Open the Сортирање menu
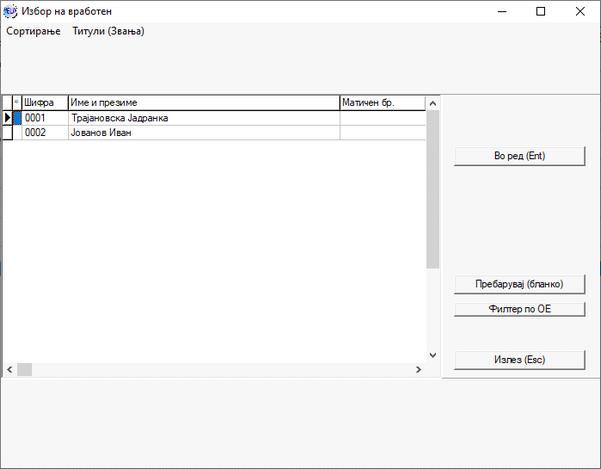 33,31
